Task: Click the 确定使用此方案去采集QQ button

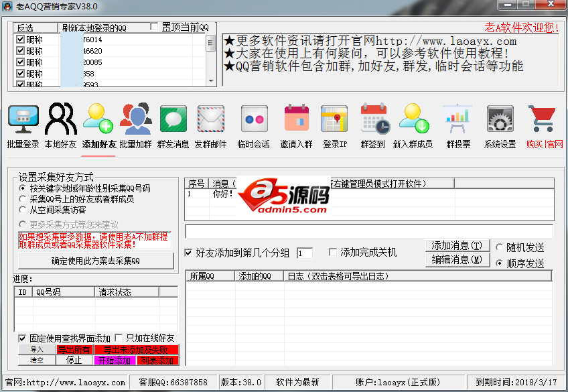Action: click(96, 261)
